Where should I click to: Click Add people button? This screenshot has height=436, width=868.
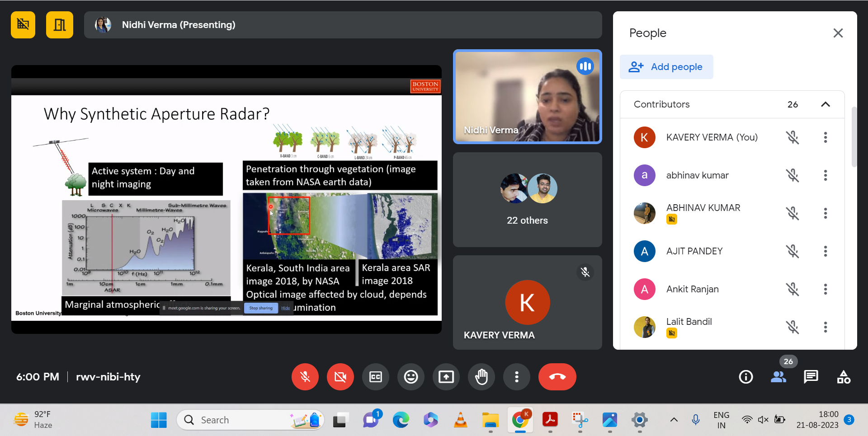(666, 67)
